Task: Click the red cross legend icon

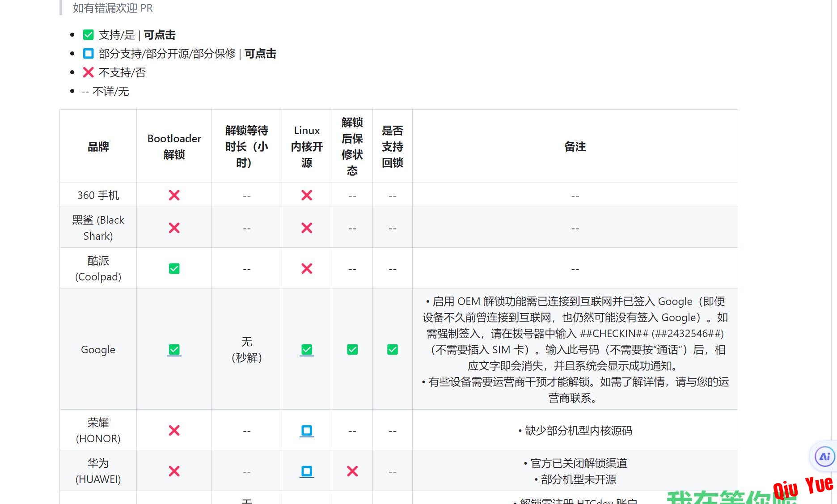Action: pos(89,72)
